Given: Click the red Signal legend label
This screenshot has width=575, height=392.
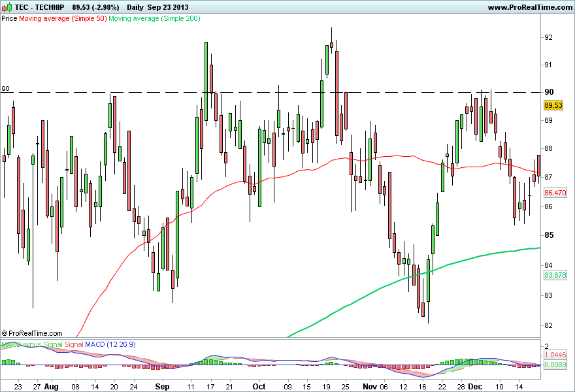Looking at the screenshot, I should click(74, 345).
